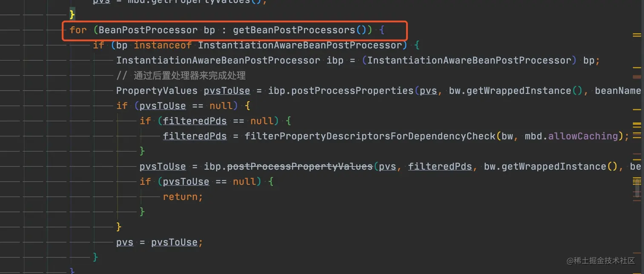Click the topmost yellow warning stripe mark
Viewport: 644px width, 274px height.
[x=637, y=35]
